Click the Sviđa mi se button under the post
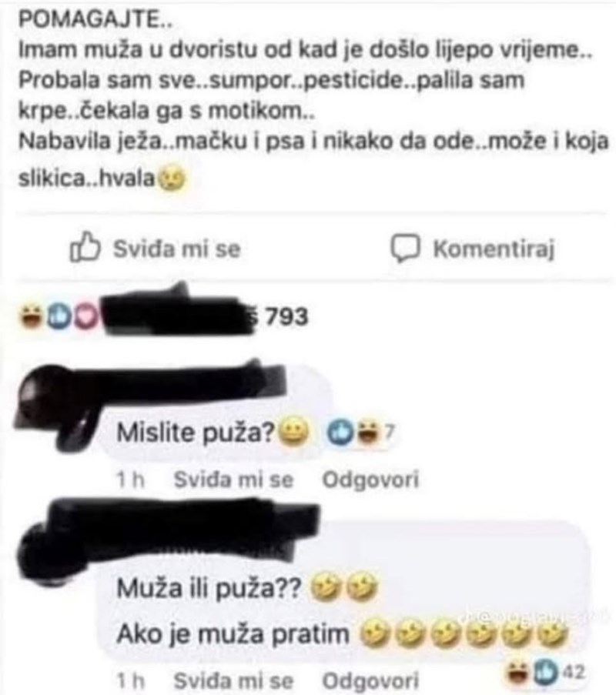Viewport: 616px width, 695px height. coord(156,248)
